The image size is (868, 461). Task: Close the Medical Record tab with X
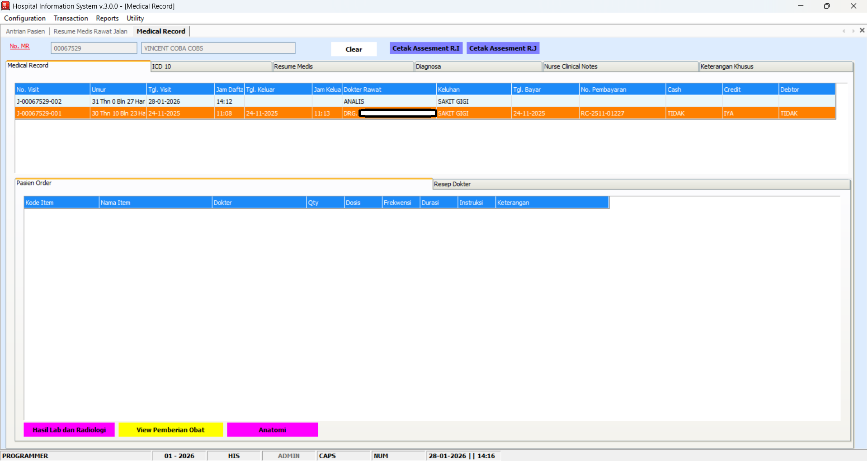(x=862, y=30)
